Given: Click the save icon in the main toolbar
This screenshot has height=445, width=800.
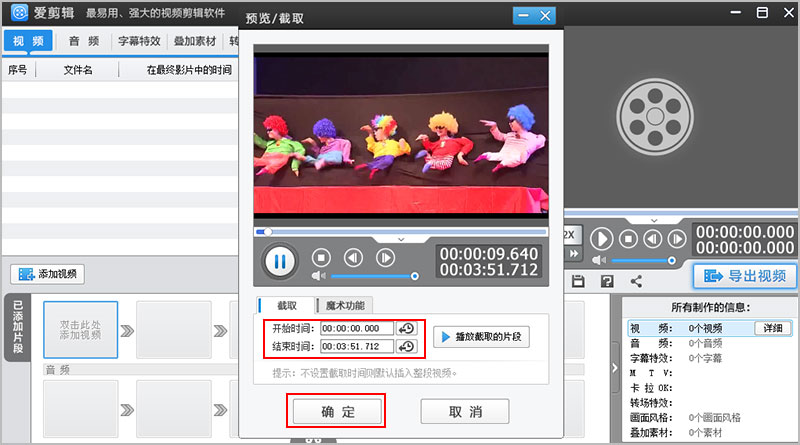Looking at the screenshot, I should point(577,282).
